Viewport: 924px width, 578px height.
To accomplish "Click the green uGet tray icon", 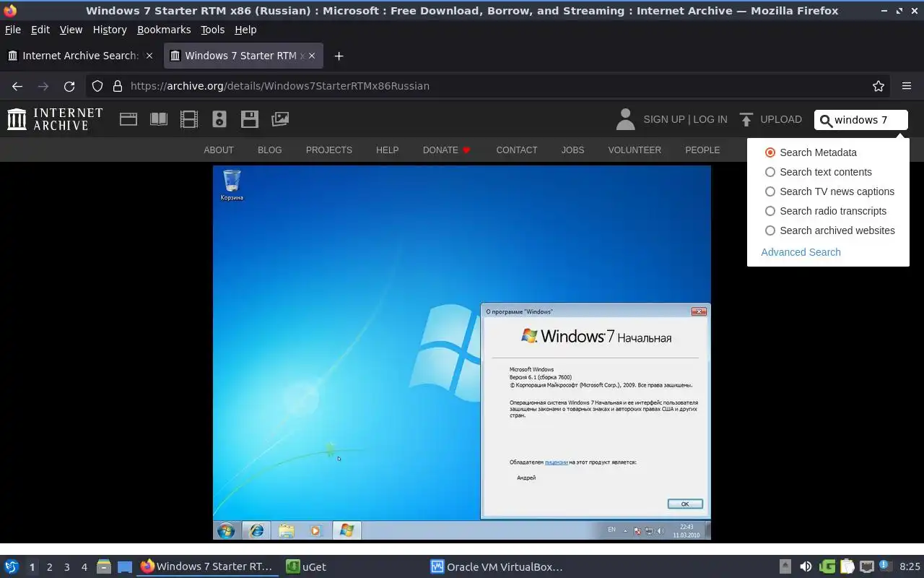I will click(827, 567).
